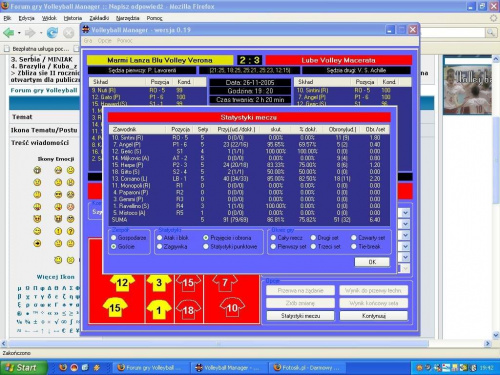Open the top dropdown arrow beside dialog
The width and height of the screenshot is (500, 375).
[x=405, y=213]
